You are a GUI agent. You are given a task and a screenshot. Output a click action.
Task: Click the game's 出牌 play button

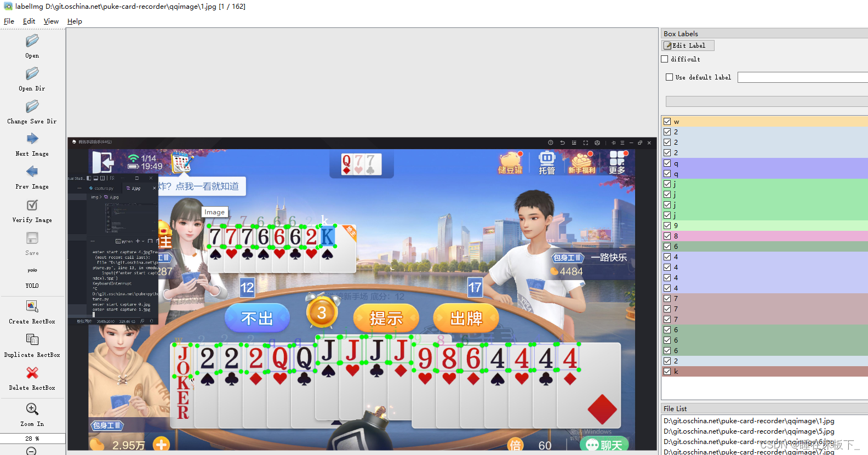(x=466, y=318)
